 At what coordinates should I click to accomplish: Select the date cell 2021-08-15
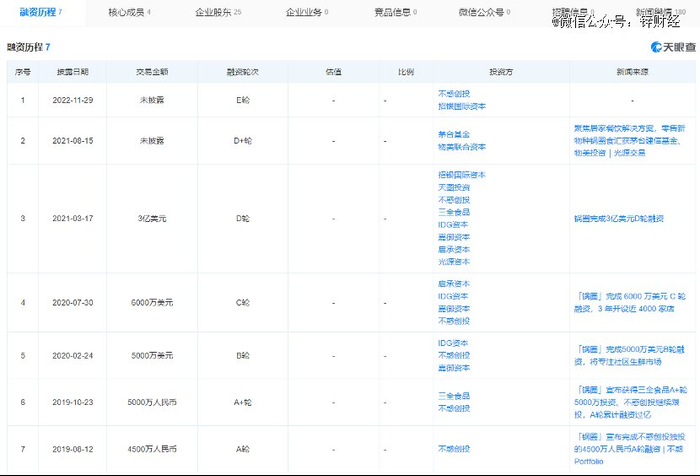pyautogui.click(x=73, y=141)
